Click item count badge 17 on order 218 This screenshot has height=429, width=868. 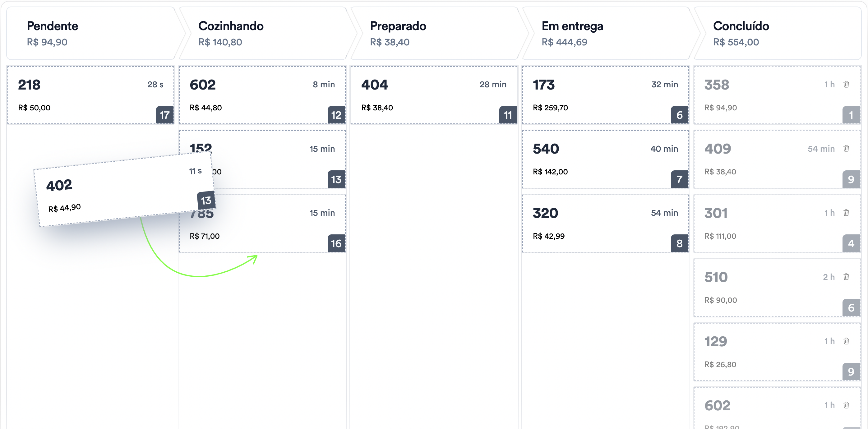[x=165, y=115]
